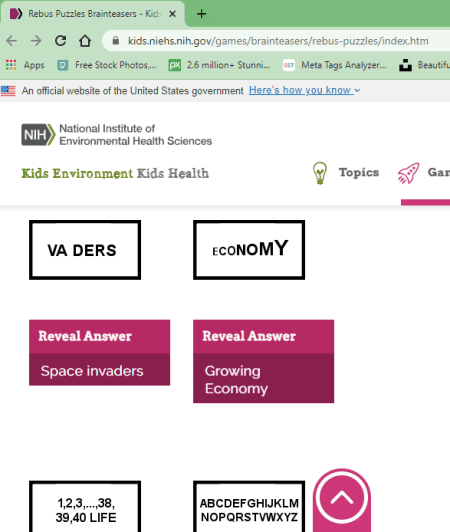Viewport: 450px width, 532px height.
Task: Click the browser forward arrow
Action: point(36,41)
